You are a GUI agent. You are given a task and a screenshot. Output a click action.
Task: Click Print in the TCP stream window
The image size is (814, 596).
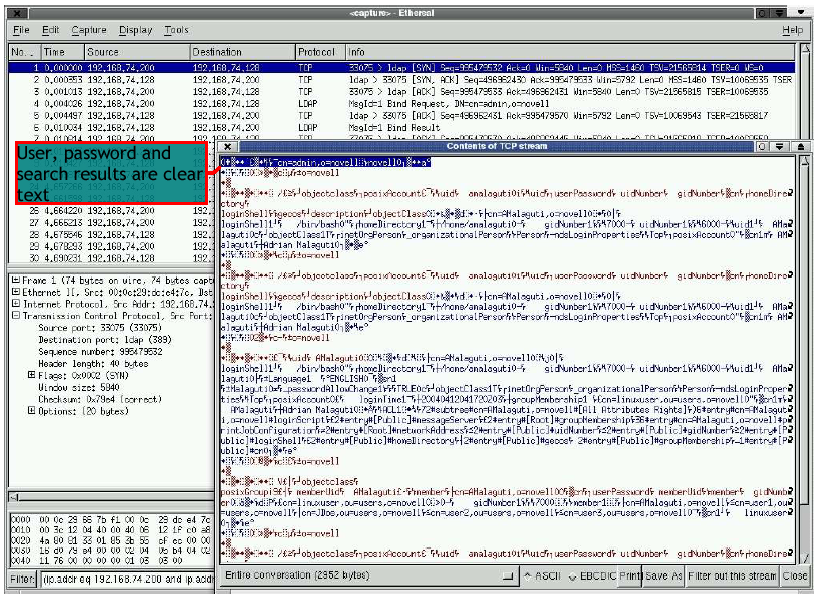click(x=630, y=575)
